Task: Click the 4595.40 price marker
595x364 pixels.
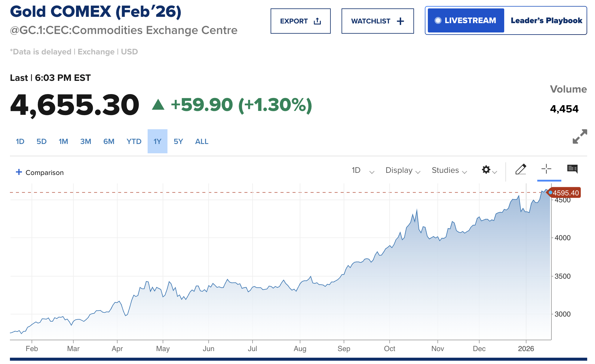Action: pyautogui.click(x=565, y=193)
